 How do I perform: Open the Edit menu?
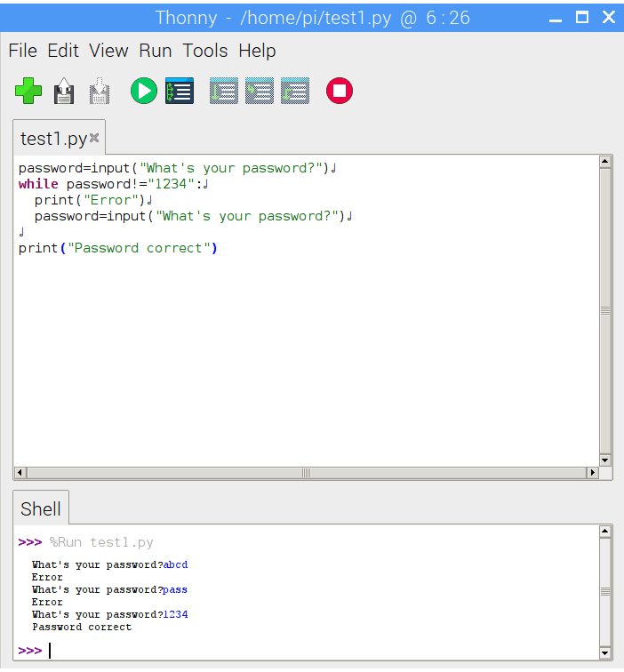[x=63, y=51]
